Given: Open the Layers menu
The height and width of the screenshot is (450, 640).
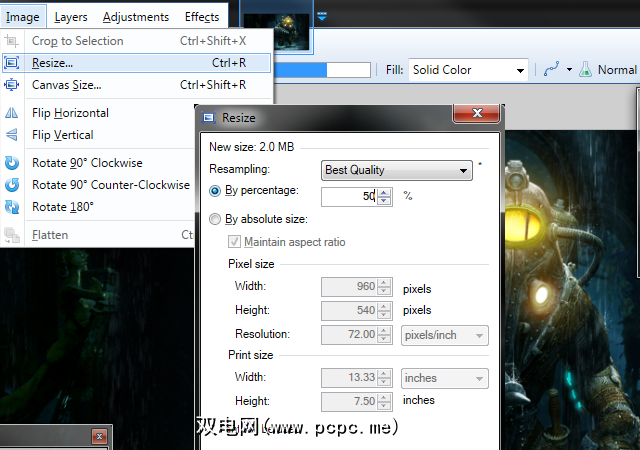Looking at the screenshot, I should [71, 17].
